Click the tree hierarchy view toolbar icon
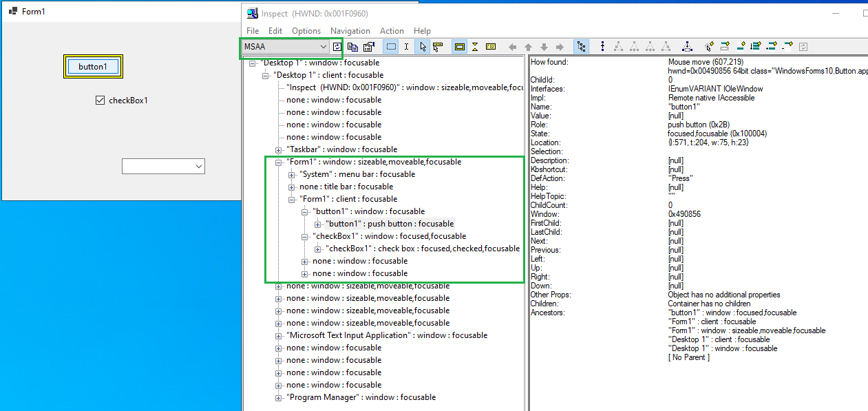The image size is (868, 411). [x=582, y=46]
